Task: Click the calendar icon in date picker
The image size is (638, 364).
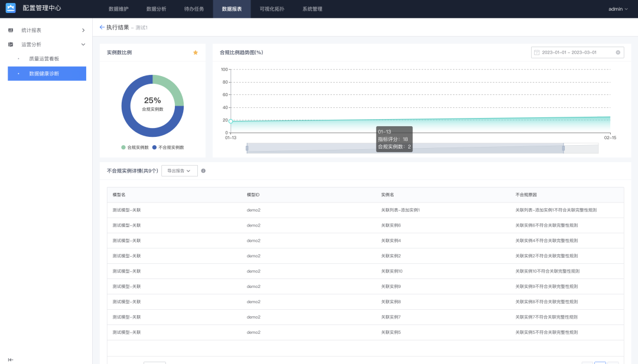Action: point(536,53)
